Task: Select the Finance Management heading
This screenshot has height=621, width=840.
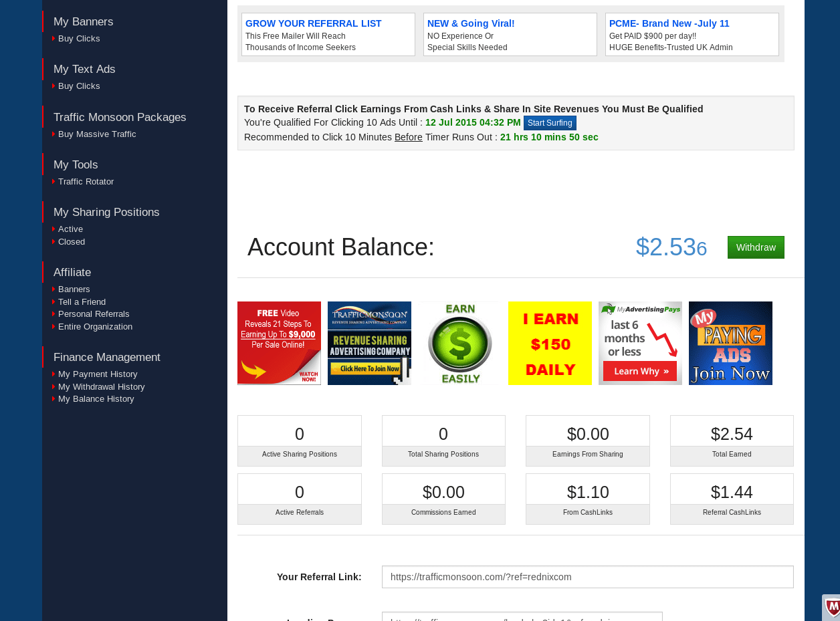Action: coord(107,357)
